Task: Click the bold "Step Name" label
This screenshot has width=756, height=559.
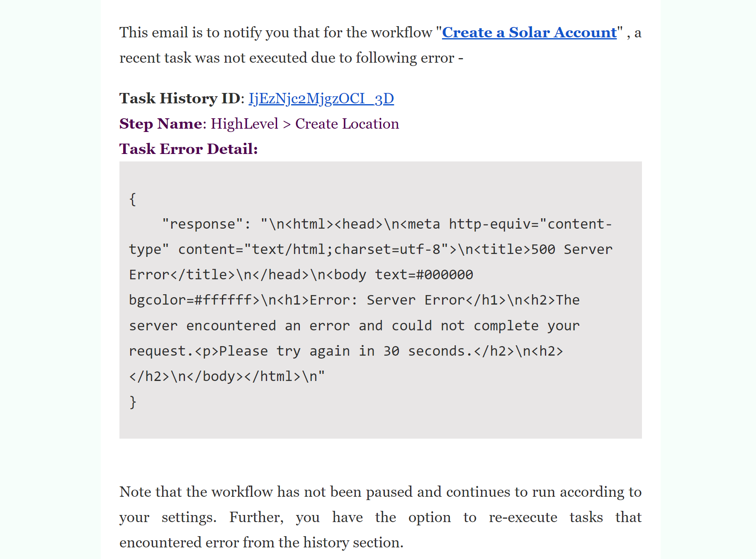Action: pos(161,124)
